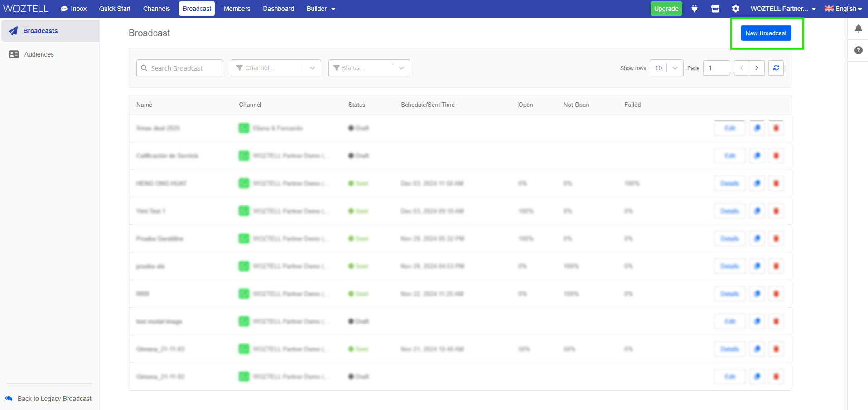
Task: Click the Page number input
Action: [x=716, y=68]
